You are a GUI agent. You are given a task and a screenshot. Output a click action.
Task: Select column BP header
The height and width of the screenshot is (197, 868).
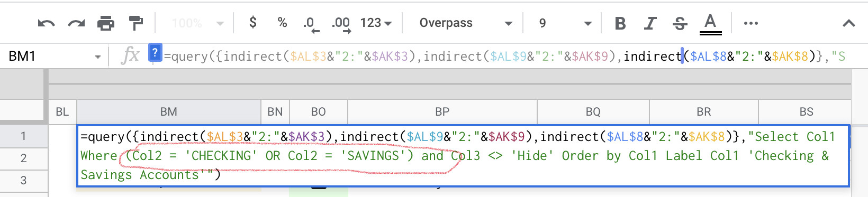[x=442, y=112]
